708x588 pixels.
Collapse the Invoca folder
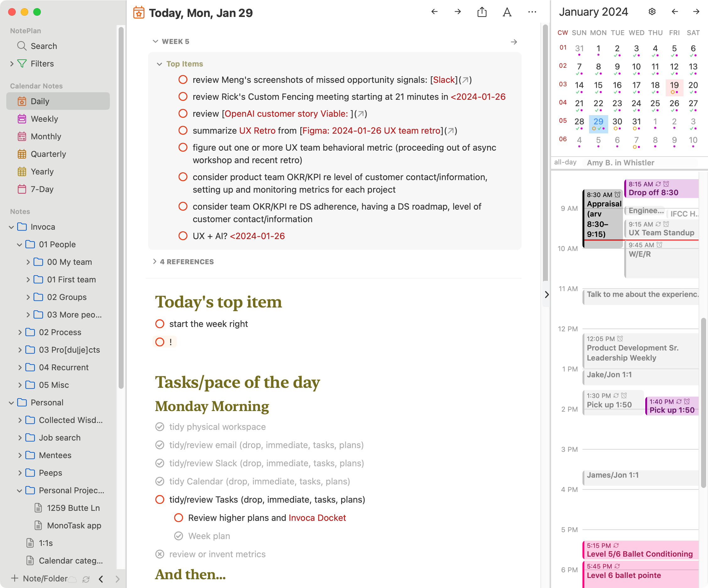(12, 227)
